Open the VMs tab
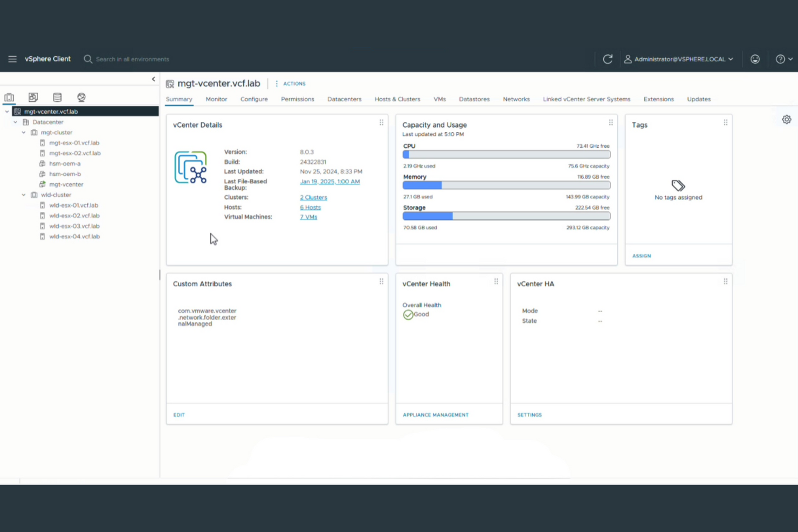798x532 pixels. [x=440, y=99]
